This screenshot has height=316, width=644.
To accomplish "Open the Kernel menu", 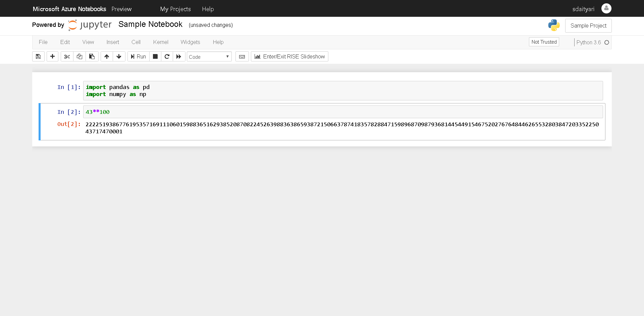I will 161,42.
